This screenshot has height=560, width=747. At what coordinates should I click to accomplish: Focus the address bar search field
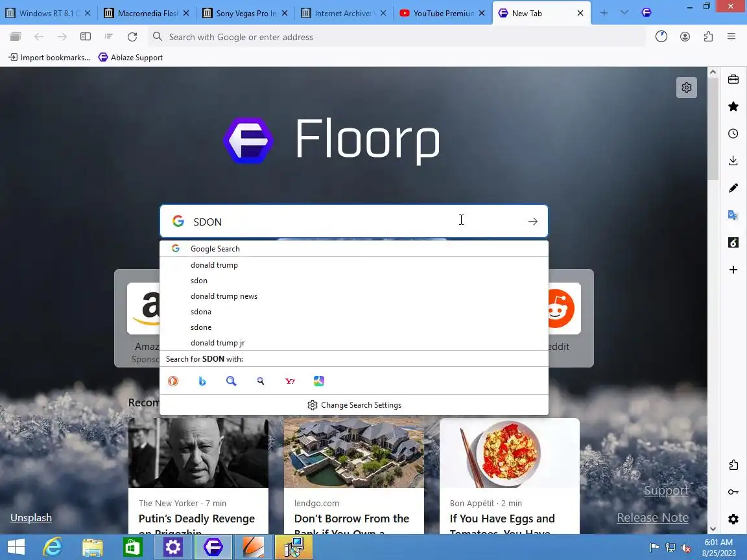(397, 37)
